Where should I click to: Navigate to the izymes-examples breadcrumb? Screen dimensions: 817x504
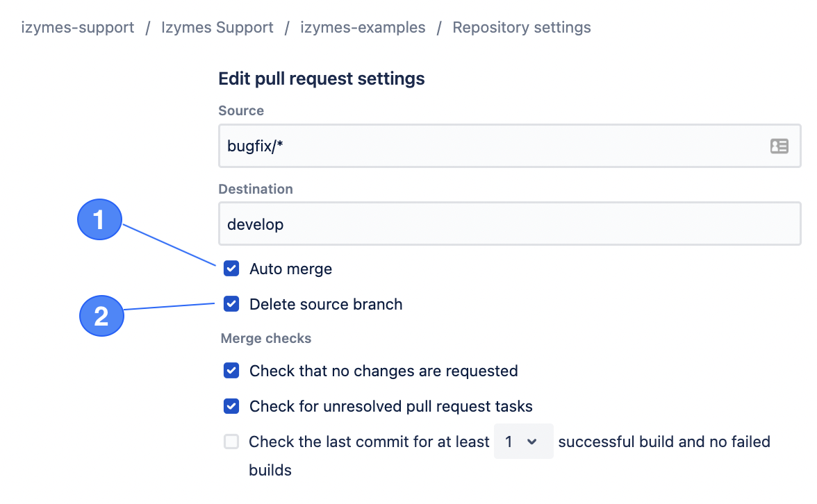[363, 28]
